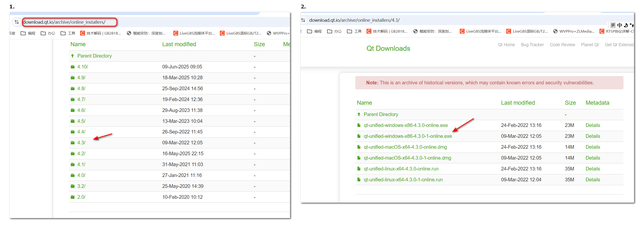Download qt-unified-linux-x64-4.3.0-1-online.run
Viewport: 644px width, 228px height.
[x=403, y=180]
